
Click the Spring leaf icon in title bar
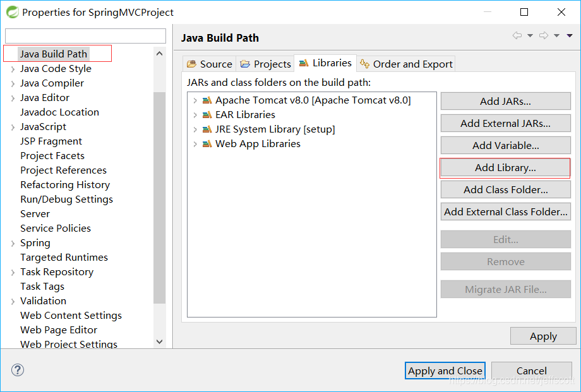pos(12,12)
